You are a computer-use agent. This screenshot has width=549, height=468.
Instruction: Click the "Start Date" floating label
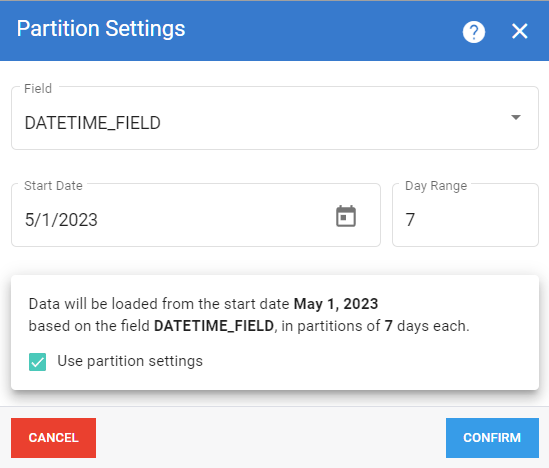[x=53, y=186]
